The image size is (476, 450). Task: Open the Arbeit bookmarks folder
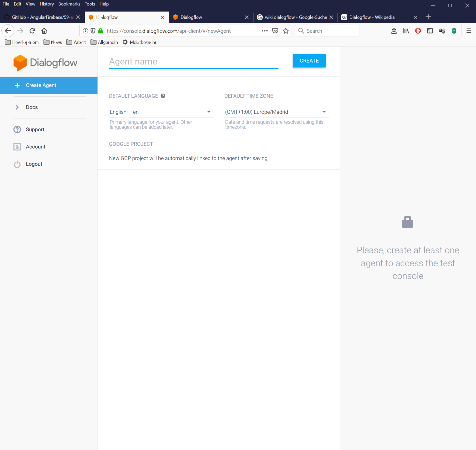tap(76, 42)
